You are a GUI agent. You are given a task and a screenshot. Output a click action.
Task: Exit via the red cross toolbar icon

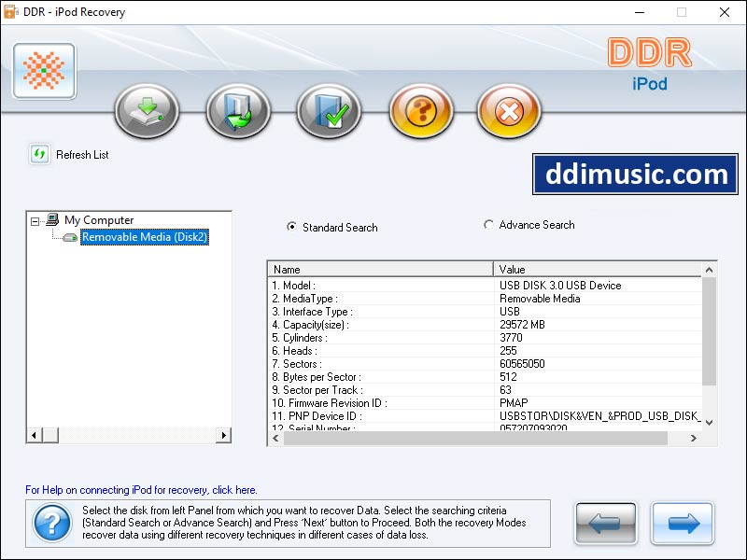[509, 111]
